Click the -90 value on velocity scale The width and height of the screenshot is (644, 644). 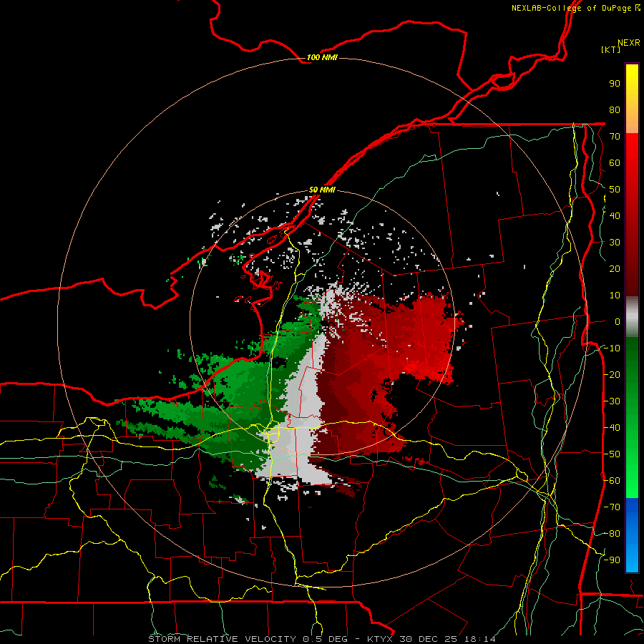[x=612, y=560]
